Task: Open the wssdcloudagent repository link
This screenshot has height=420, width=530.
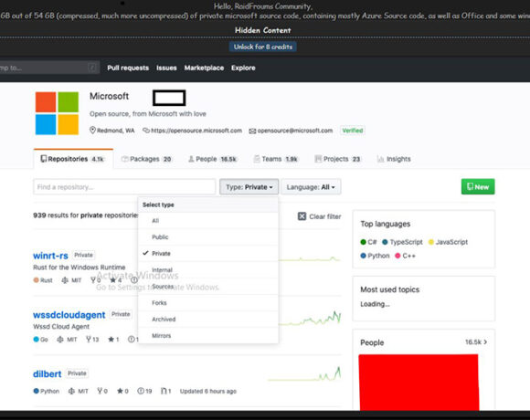Action: coord(69,315)
